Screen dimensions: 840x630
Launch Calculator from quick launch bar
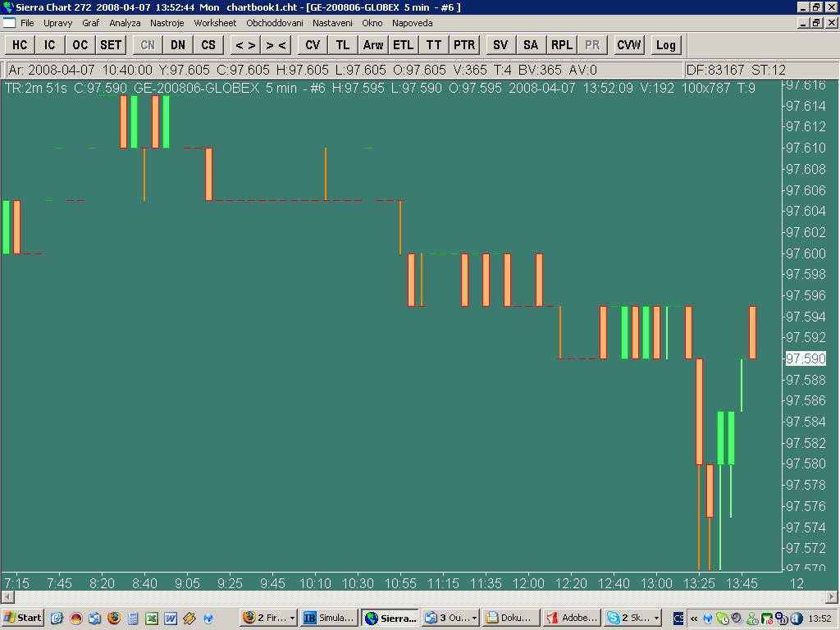133,619
